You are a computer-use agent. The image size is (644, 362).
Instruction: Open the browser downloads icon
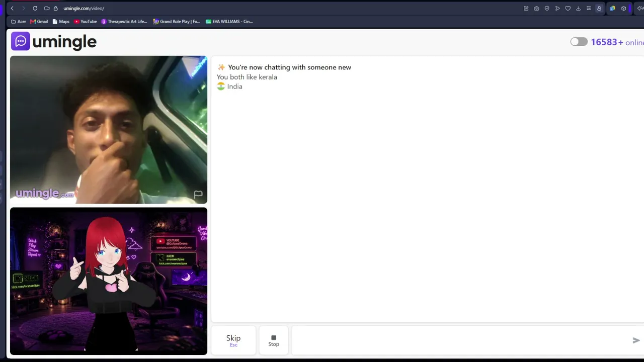click(x=578, y=8)
